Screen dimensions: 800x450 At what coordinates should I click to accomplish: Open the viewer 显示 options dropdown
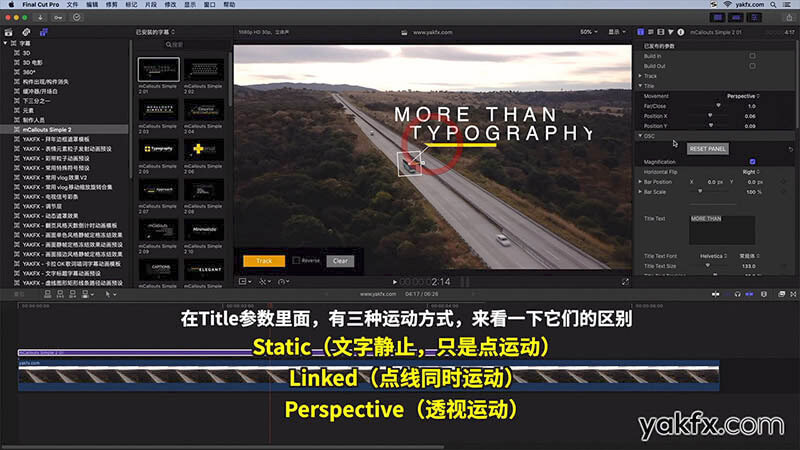617,32
